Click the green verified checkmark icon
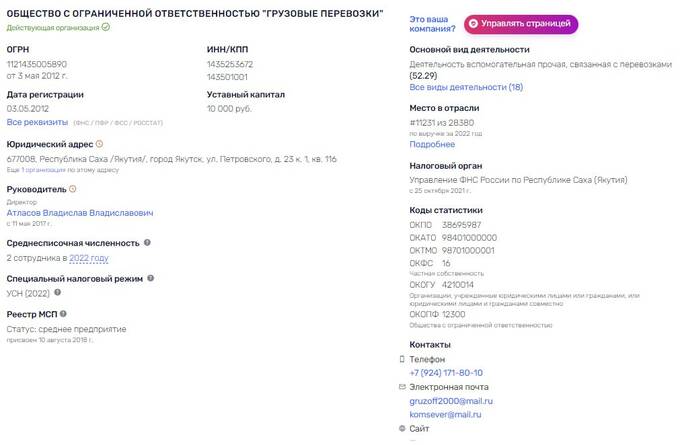Image resolution: width=680 pixels, height=445 pixels. tap(105, 27)
